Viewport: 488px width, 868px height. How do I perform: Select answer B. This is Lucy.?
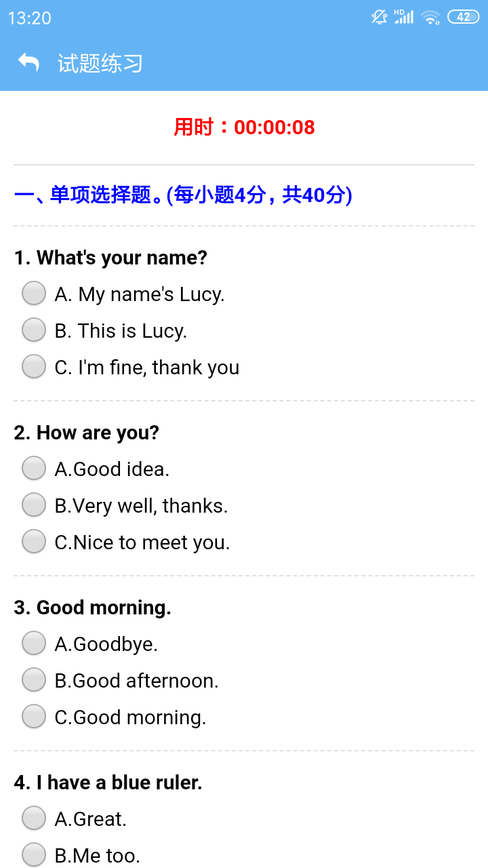34,330
